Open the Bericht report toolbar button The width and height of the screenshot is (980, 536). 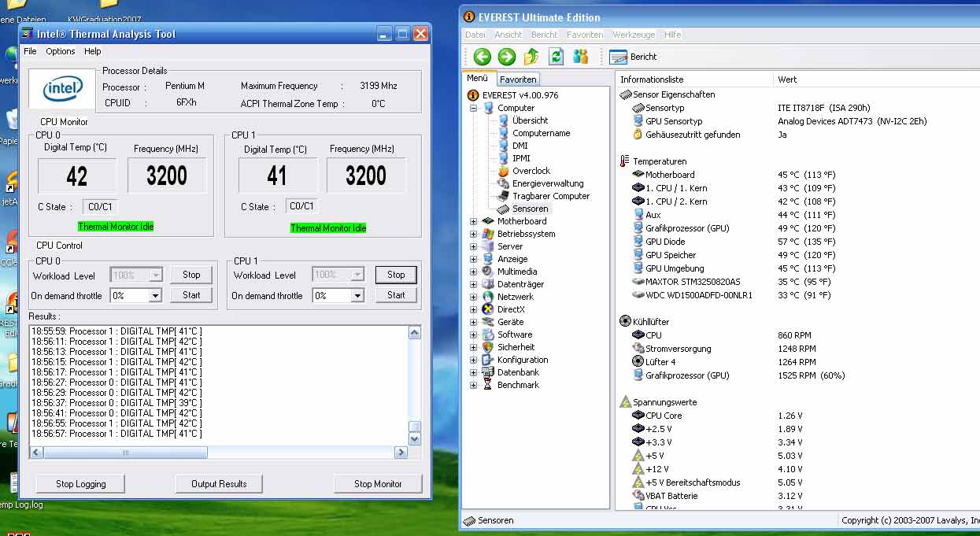click(x=634, y=57)
